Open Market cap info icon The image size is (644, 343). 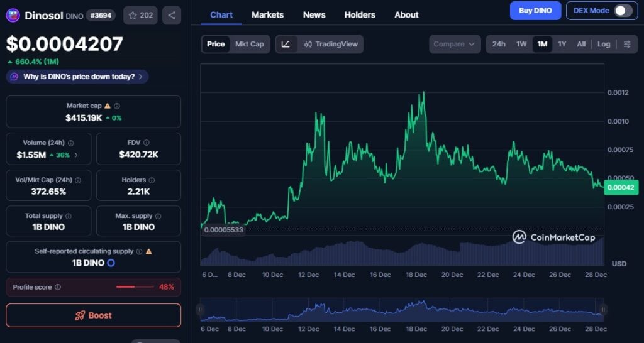[116, 106]
